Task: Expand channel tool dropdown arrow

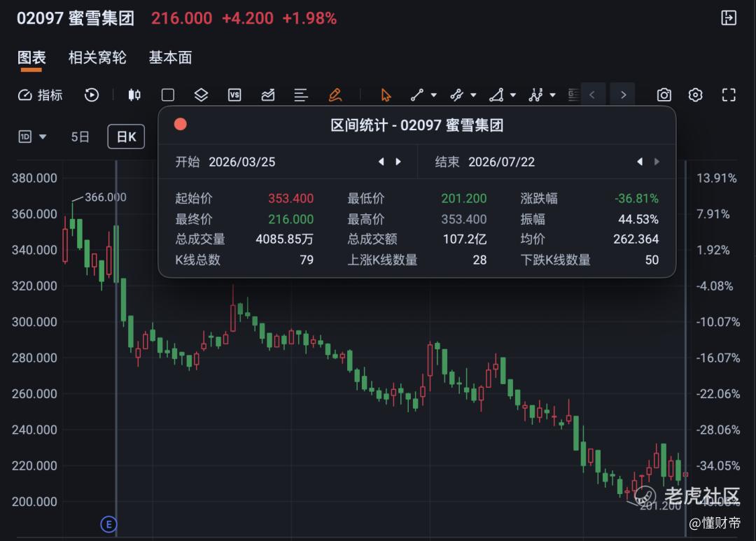Action: 473,95
